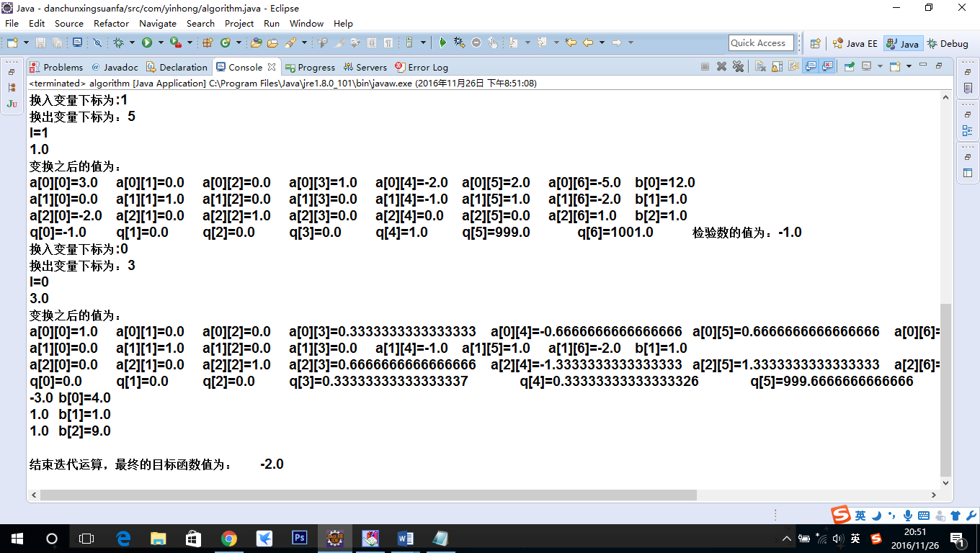Open Photoshop from the taskbar
980x553 pixels.
tap(300, 538)
